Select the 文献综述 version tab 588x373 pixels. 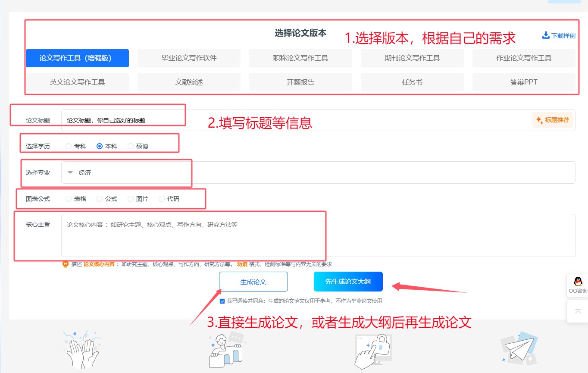tap(189, 82)
